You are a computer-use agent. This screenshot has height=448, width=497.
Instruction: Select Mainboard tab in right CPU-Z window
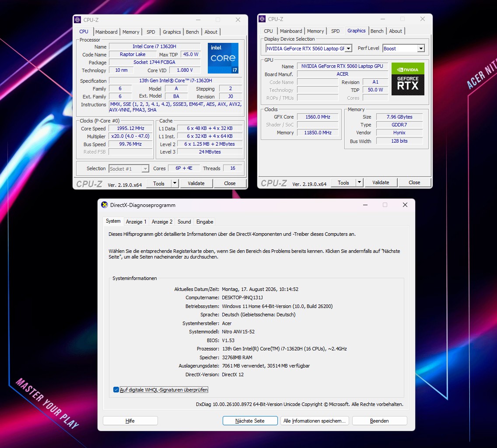(x=290, y=31)
